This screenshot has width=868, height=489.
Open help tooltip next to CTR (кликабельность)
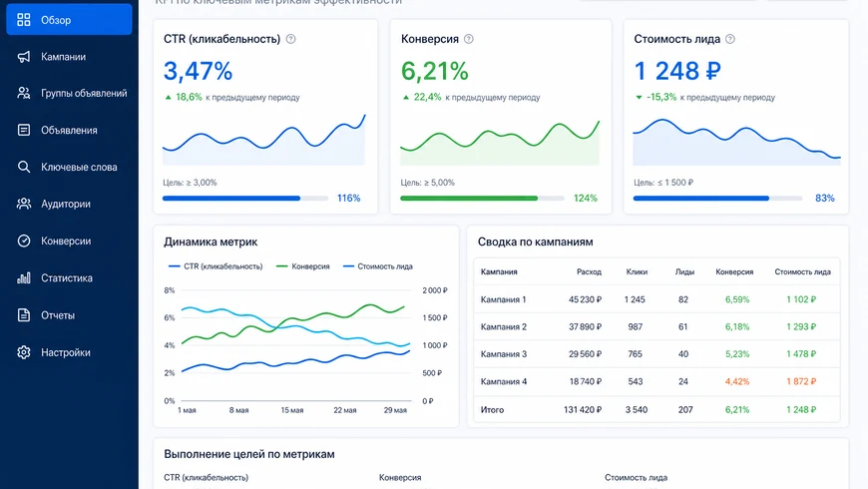(290, 39)
